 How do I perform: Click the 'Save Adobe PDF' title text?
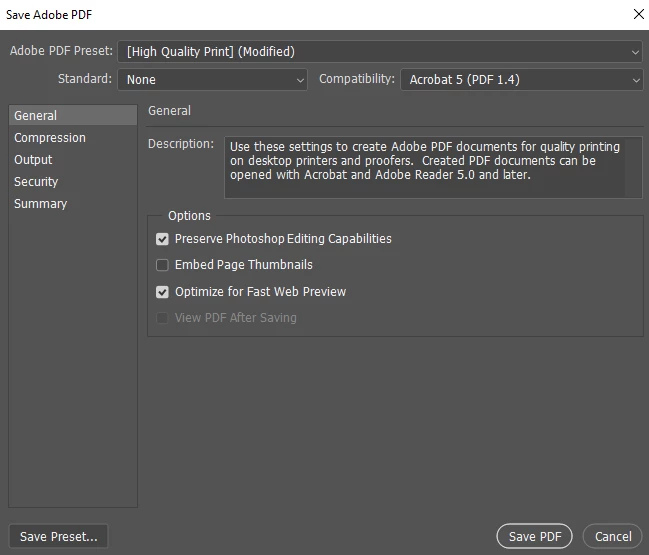(x=49, y=14)
